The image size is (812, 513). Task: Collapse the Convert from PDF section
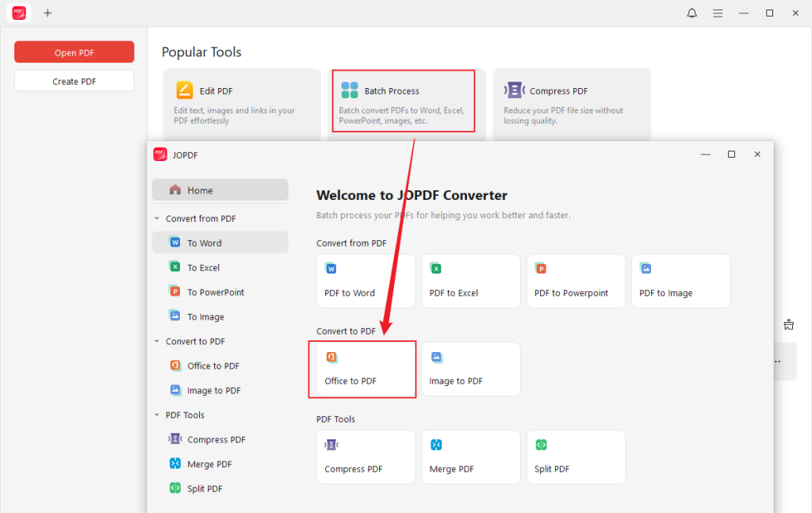(156, 217)
